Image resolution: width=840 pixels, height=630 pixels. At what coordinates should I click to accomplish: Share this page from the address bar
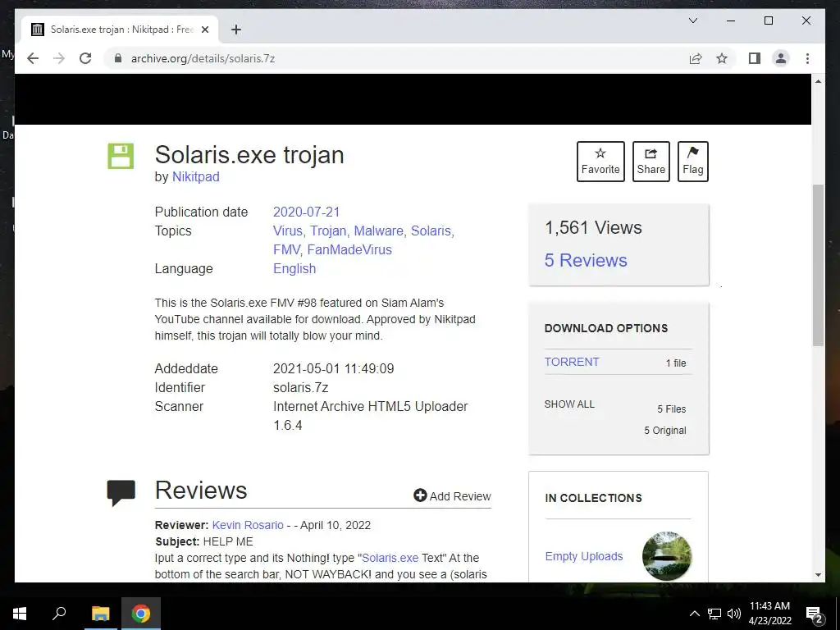(x=696, y=58)
